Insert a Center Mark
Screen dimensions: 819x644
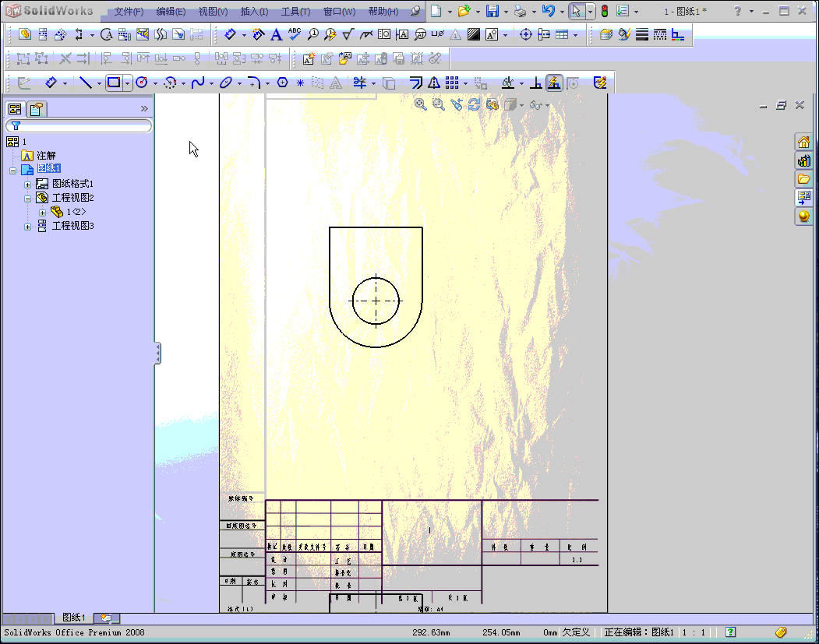click(526, 34)
